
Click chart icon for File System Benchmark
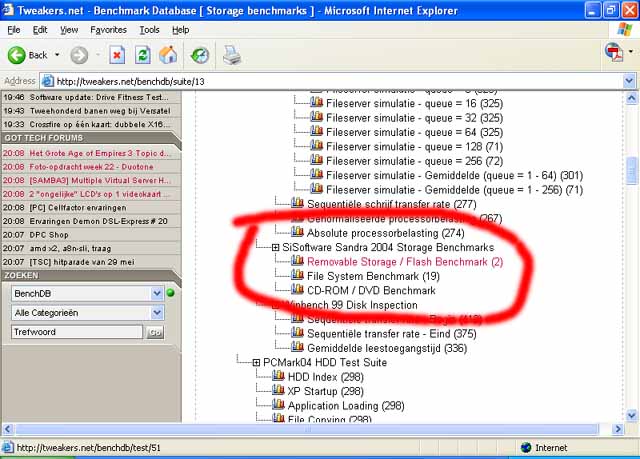tap(297, 275)
